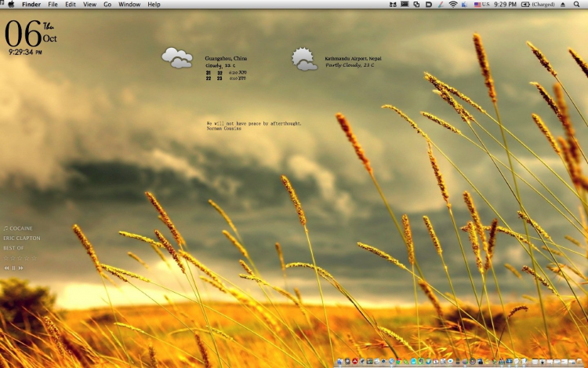Click the Guangzhou cloudy weather icon
The height and width of the screenshot is (368, 588).
click(x=177, y=58)
